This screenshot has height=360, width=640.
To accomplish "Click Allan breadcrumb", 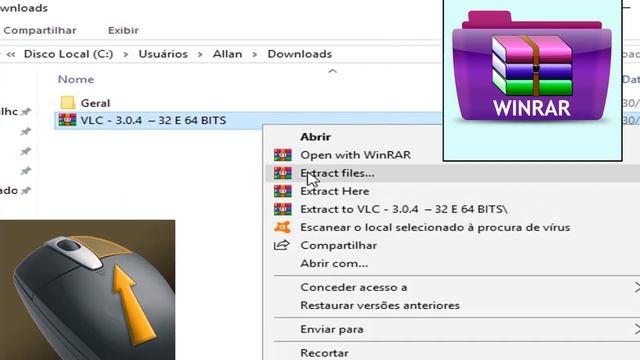I will pos(227,54).
